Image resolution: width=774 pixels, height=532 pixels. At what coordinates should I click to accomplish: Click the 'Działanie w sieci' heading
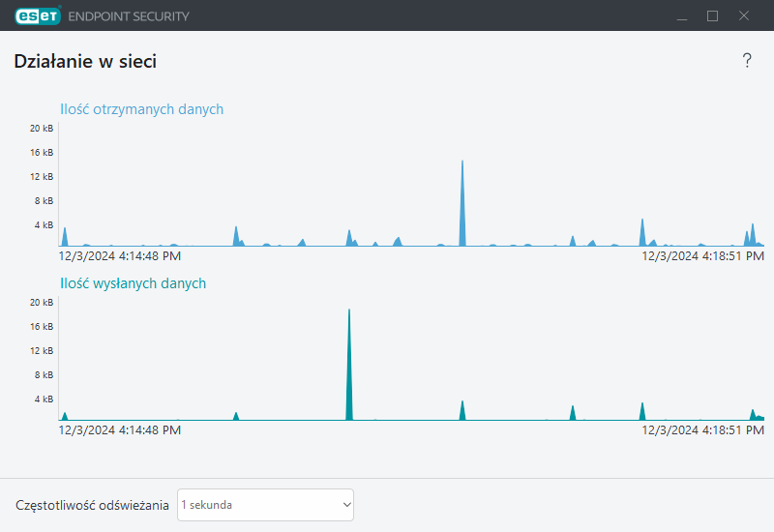(85, 62)
